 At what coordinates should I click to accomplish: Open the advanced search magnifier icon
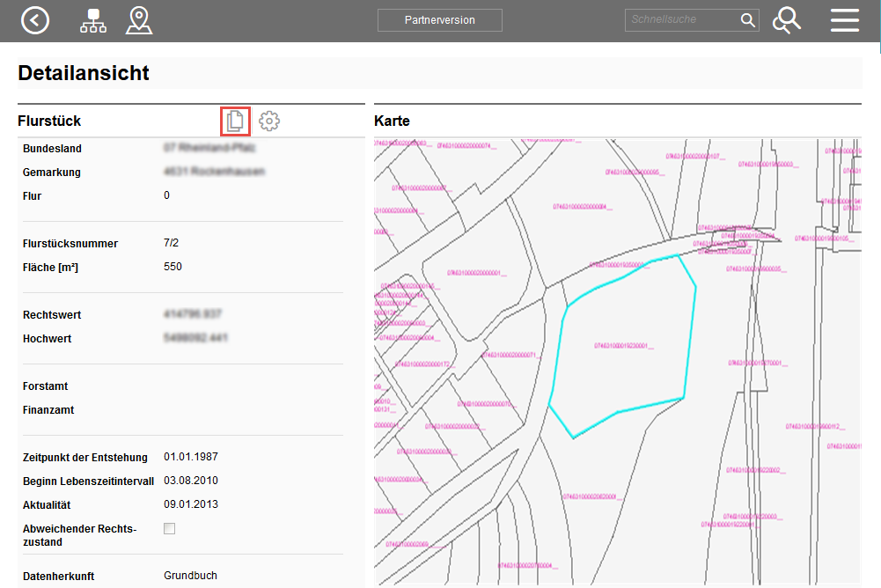[786, 20]
